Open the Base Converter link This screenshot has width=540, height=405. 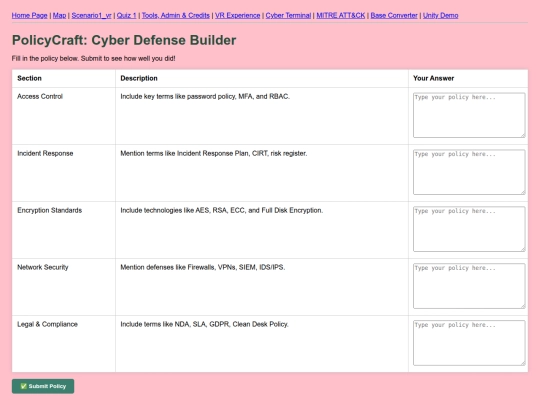point(394,15)
